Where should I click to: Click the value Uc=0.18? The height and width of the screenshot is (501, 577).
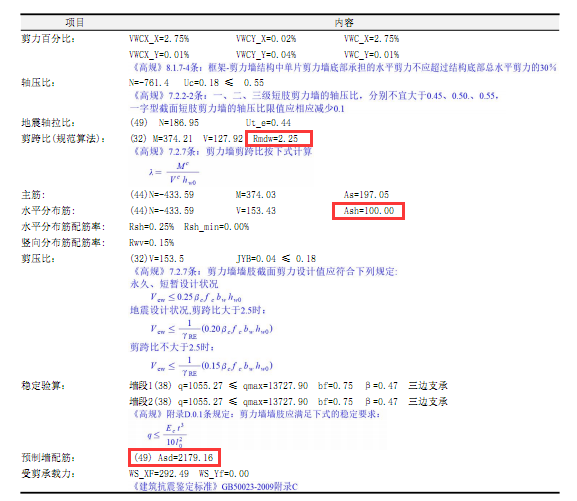(201, 83)
